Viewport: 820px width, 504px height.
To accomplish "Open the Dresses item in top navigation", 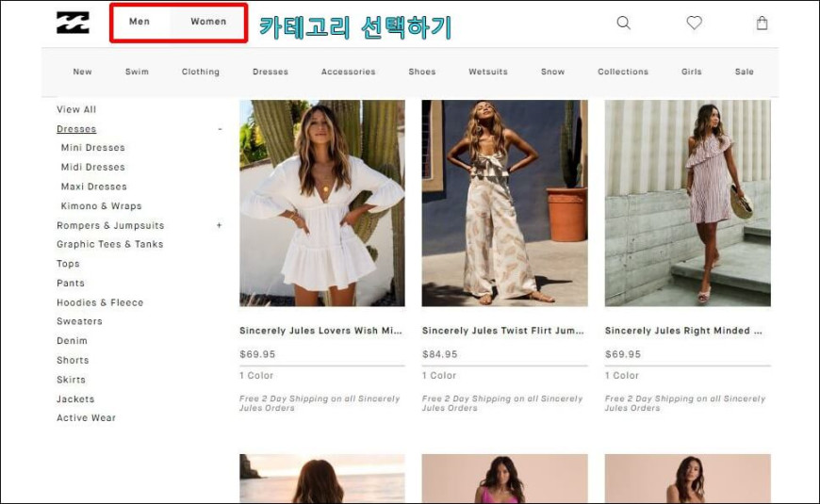I will (x=271, y=72).
